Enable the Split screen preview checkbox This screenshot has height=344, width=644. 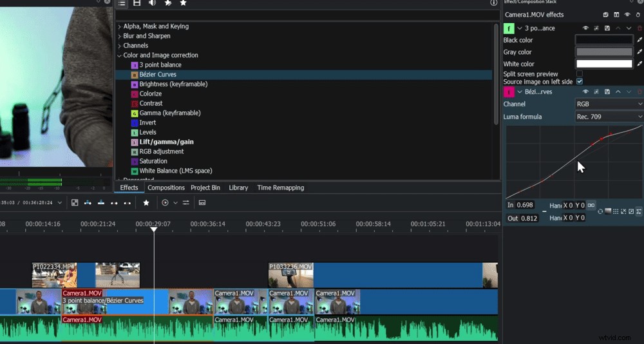(580, 74)
